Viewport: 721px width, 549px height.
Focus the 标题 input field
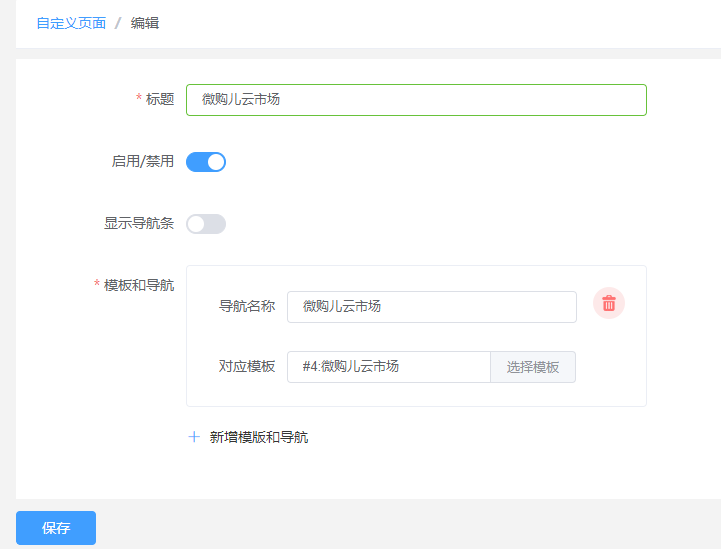coord(416,100)
